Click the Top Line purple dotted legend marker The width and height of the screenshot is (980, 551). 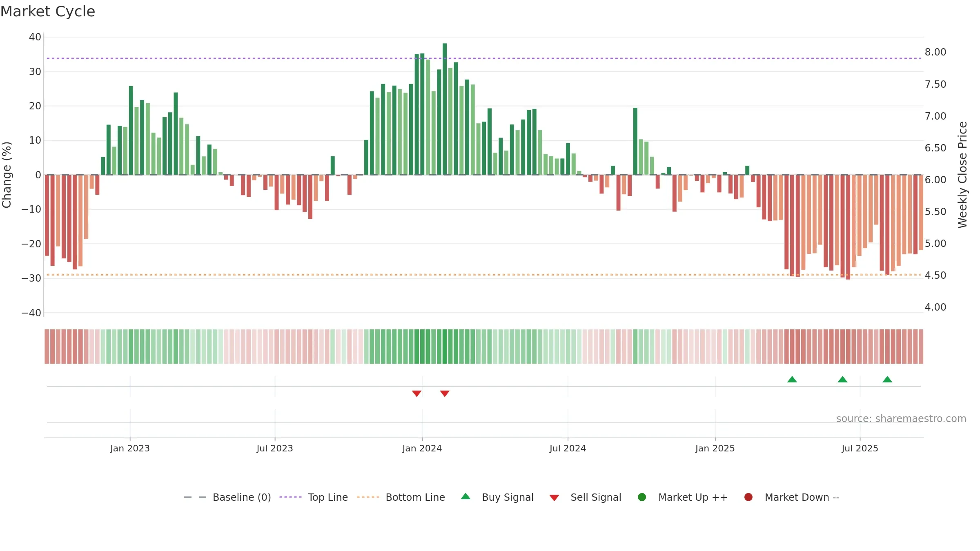click(x=290, y=497)
